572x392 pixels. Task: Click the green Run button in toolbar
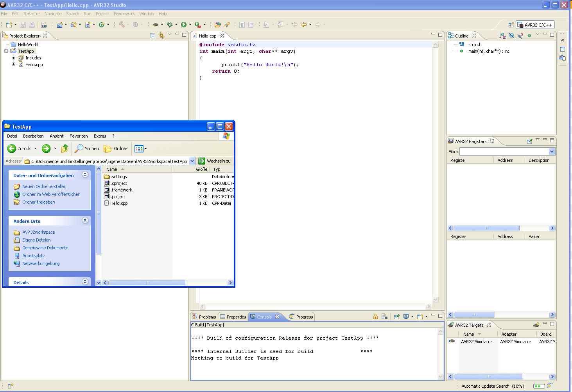point(184,25)
